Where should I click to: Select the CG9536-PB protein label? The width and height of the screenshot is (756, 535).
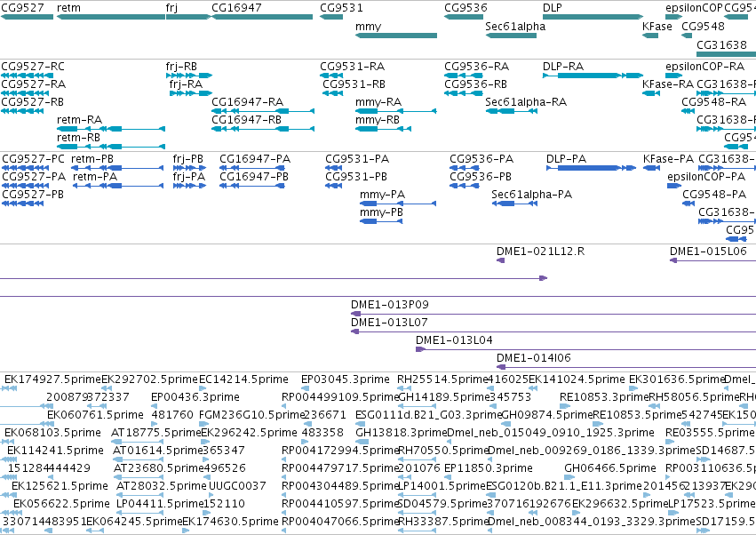tap(481, 177)
